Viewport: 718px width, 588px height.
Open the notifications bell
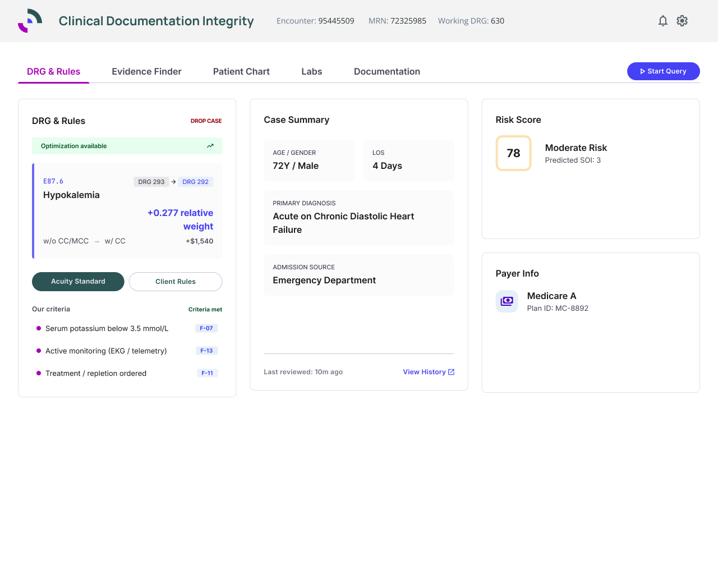coord(663,21)
